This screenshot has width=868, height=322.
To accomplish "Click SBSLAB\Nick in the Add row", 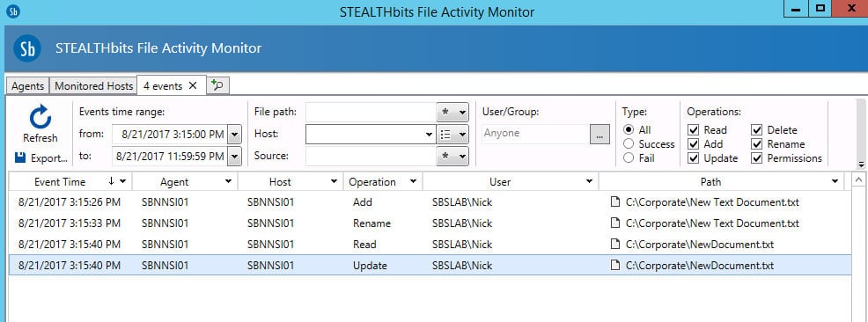I will tap(461, 202).
